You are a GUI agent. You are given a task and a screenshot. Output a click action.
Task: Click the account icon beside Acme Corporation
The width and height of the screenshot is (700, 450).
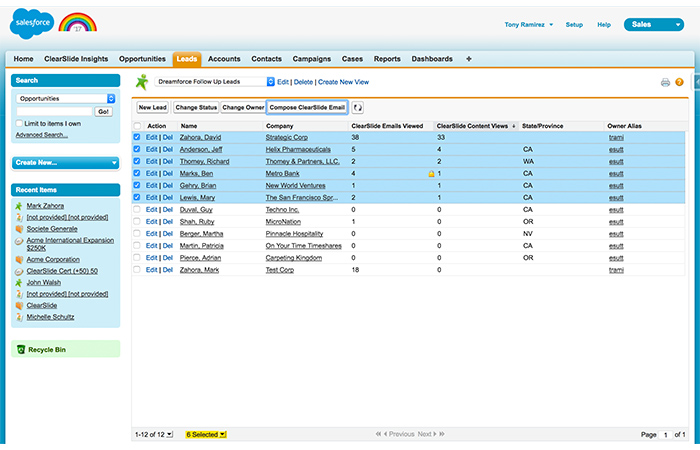[19, 259]
